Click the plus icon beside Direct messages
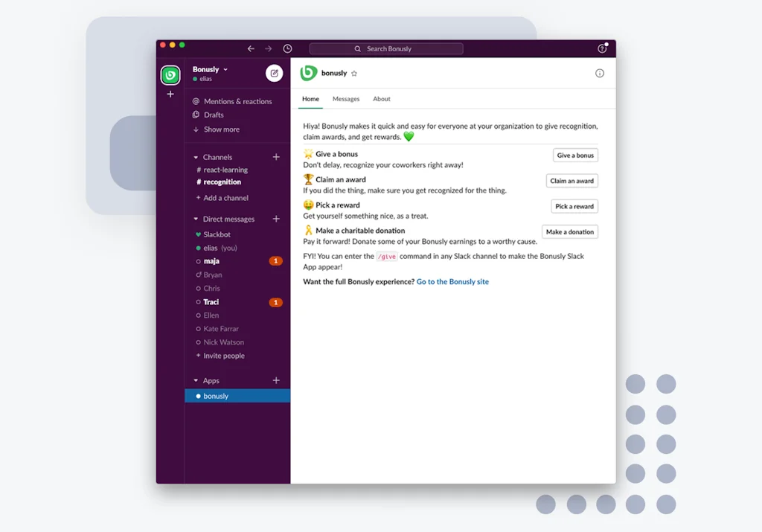 coord(276,219)
